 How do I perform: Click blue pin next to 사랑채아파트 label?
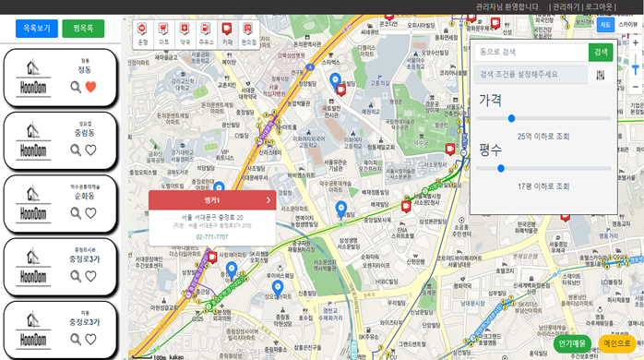pos(232,270)
